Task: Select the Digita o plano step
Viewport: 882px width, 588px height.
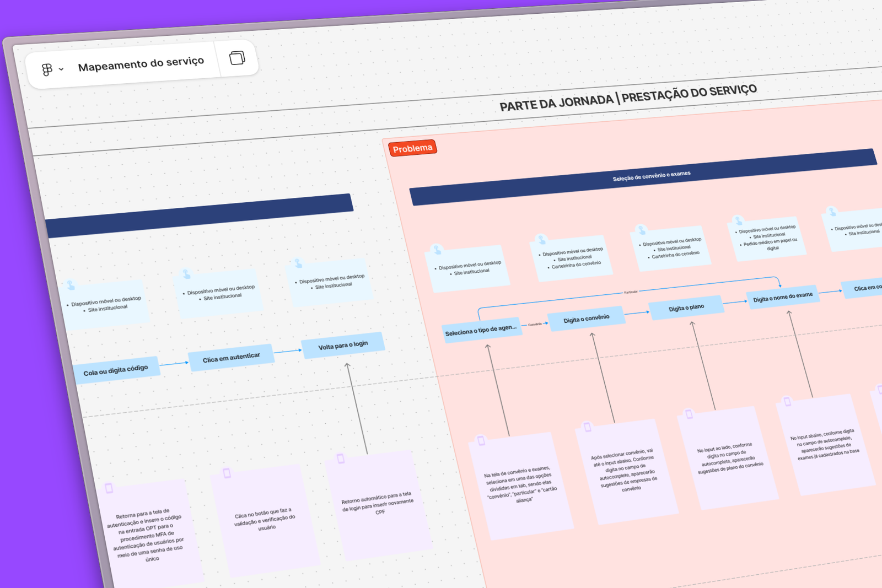Action: pos(686,308)
